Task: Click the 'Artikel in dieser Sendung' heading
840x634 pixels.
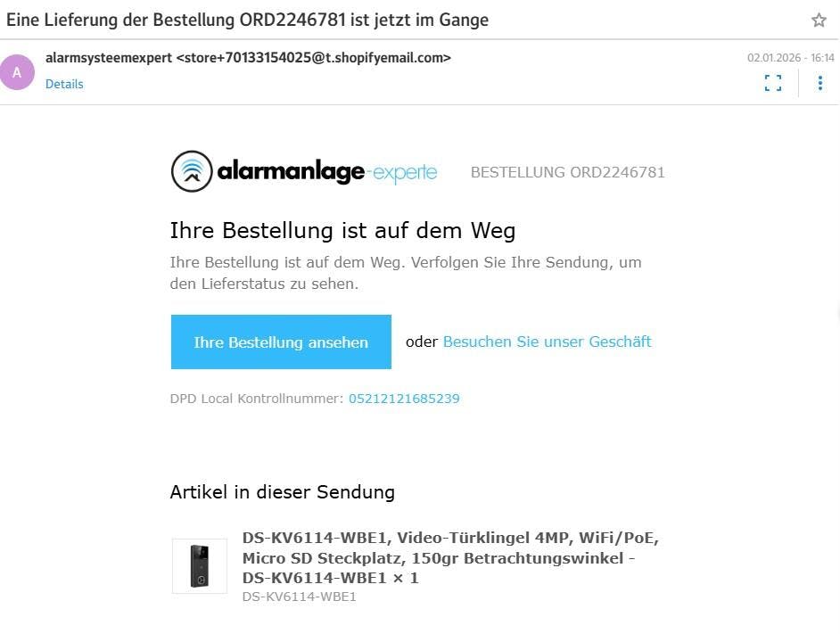Action: click(283, 492)
